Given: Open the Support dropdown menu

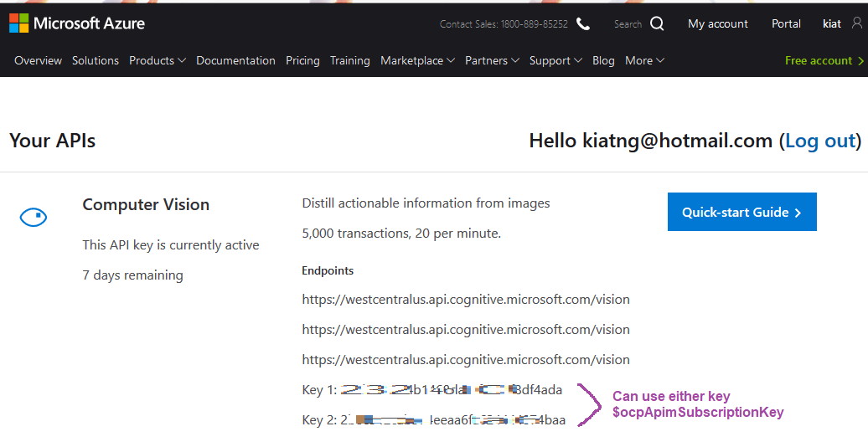Looking at the screenshot, I should point(555,60).
